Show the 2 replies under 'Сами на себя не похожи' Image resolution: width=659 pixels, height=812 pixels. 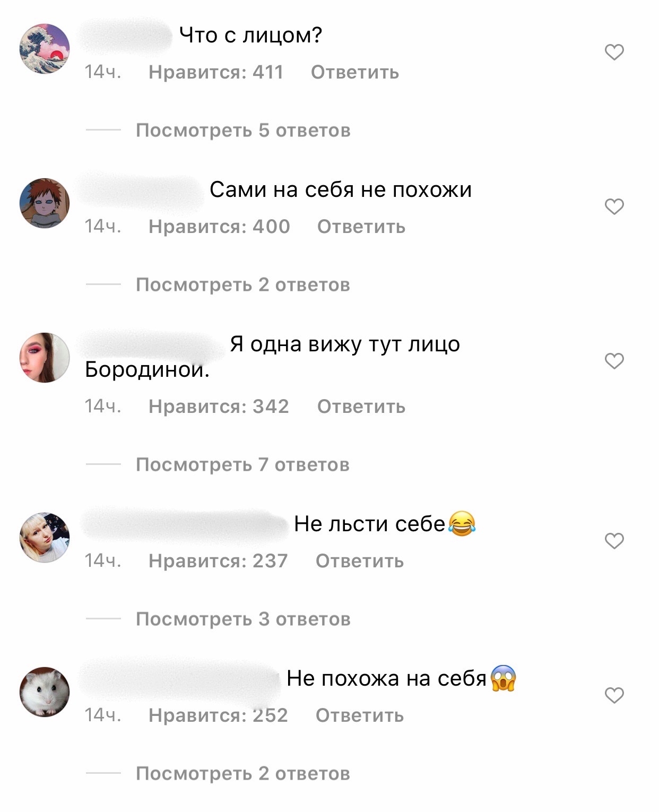(243, 284)
